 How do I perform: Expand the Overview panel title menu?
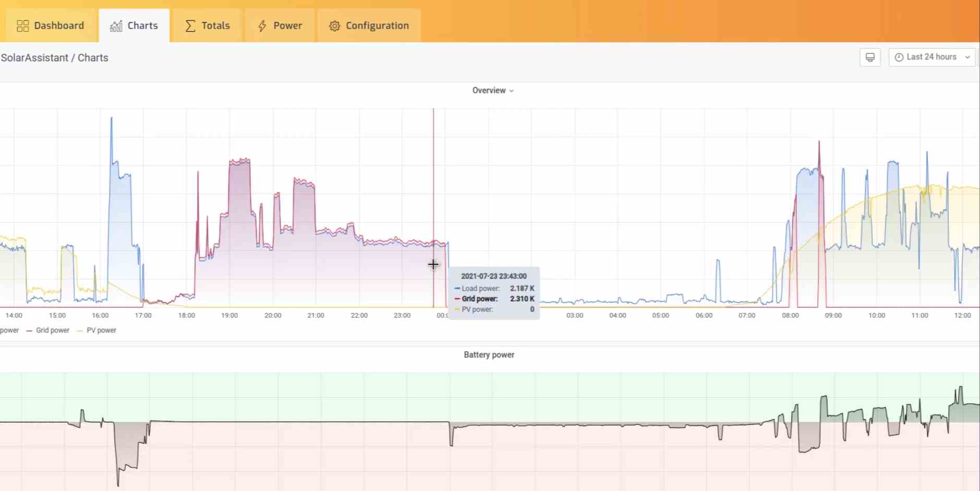pos(492,90)
